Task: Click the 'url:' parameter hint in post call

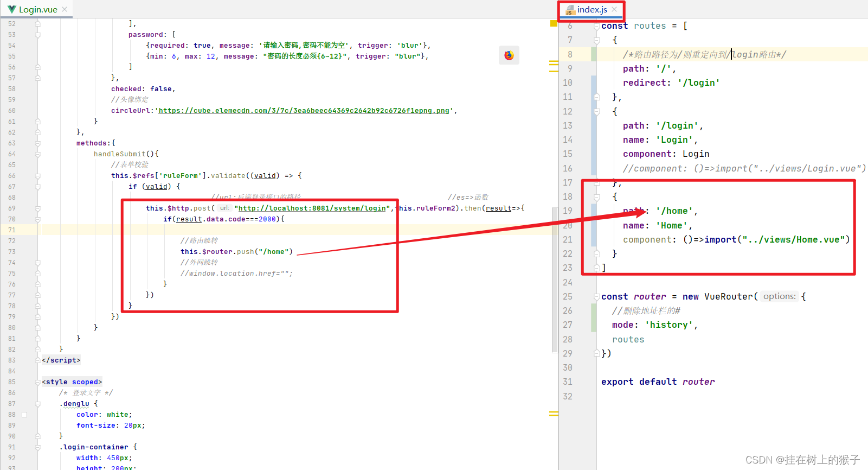Action: click(224, 208)
